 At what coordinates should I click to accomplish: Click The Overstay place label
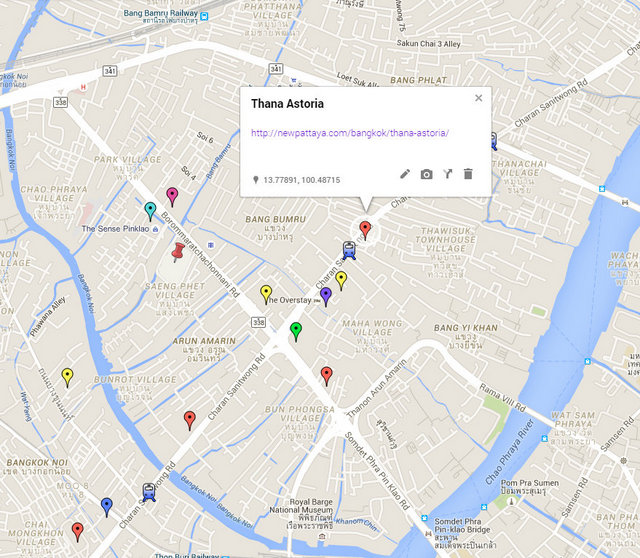click(289, 300)
